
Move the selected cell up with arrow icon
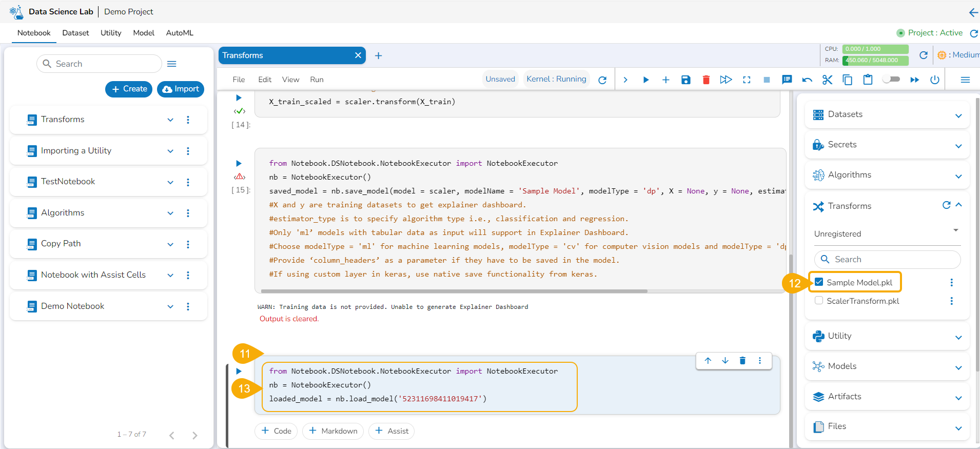(708, 361)
